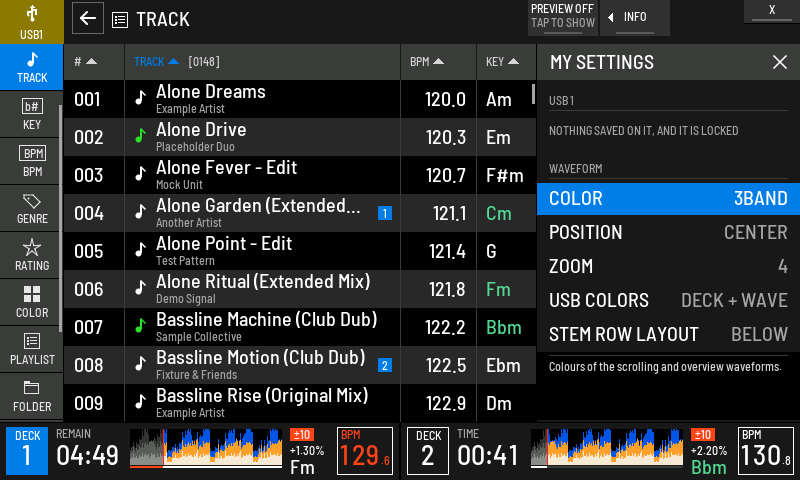Click Deck 1 BPM 129.6 display

[x=365, y=451]
